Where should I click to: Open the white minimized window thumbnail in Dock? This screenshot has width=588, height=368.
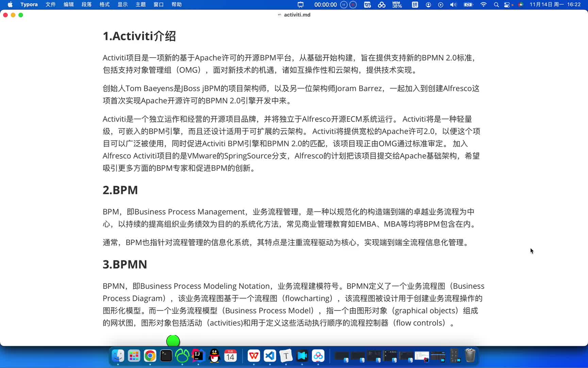422,356
